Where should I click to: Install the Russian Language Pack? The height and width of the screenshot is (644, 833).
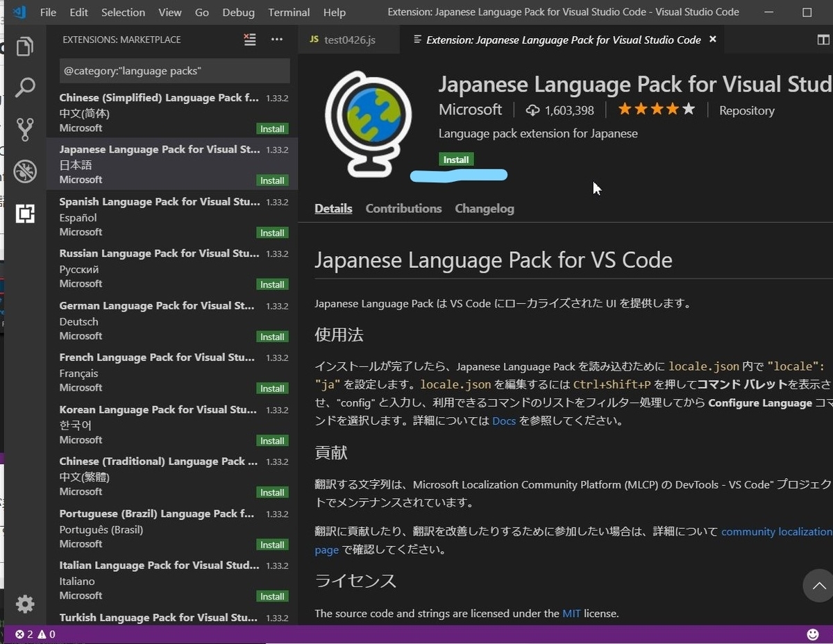point(272,285)
